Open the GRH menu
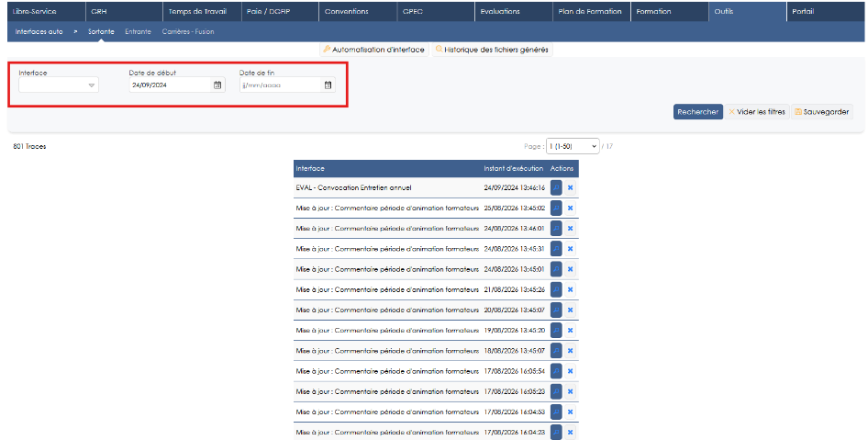The height and width of the screenshot is (440, 868). pos(124,12)
